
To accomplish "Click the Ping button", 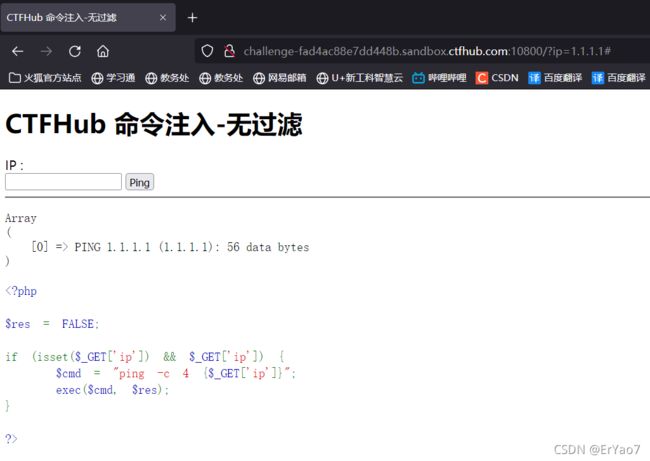I will 140,182.
